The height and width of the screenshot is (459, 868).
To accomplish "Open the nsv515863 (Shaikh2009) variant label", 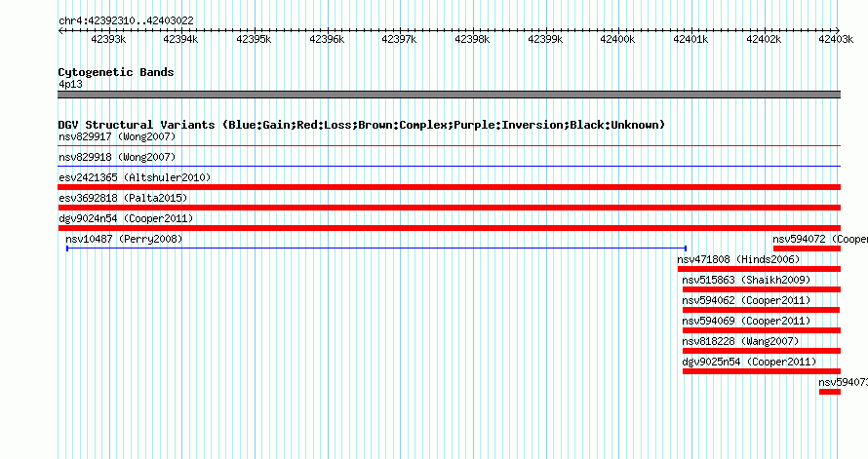I will click(746, 280).
